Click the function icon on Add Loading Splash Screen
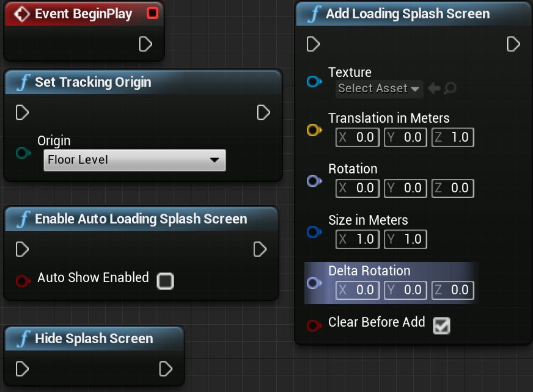 314,14
